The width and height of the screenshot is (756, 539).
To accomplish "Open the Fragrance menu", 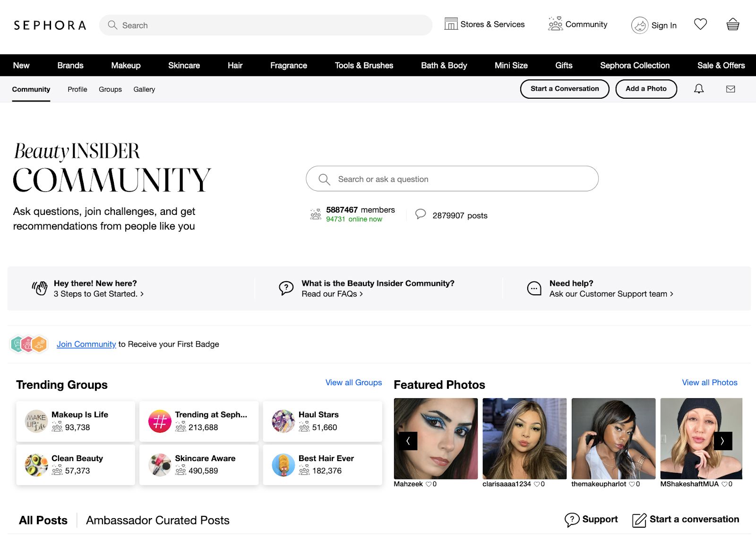I will (x=289, y=65).
